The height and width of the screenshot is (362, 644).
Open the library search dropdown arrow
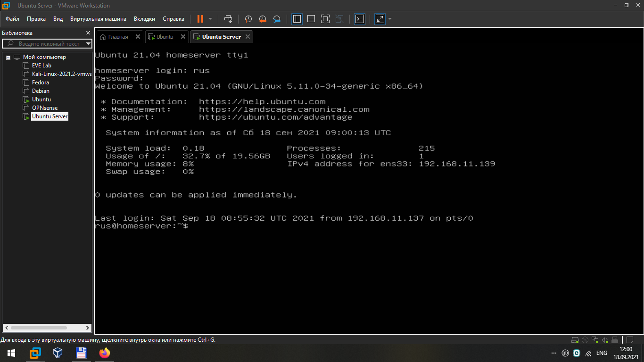coord(88,44)
